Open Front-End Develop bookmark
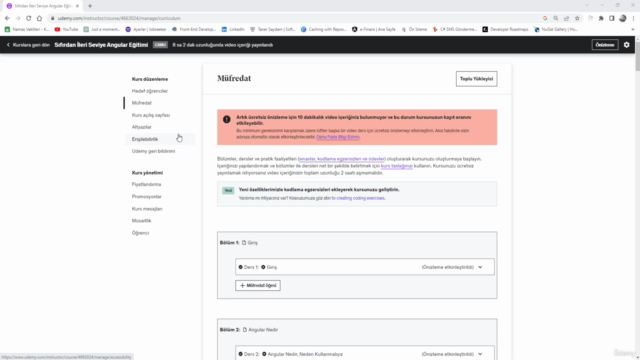This screenshot has width=640, height=360. pyautogui.click(x=194, y=29)
